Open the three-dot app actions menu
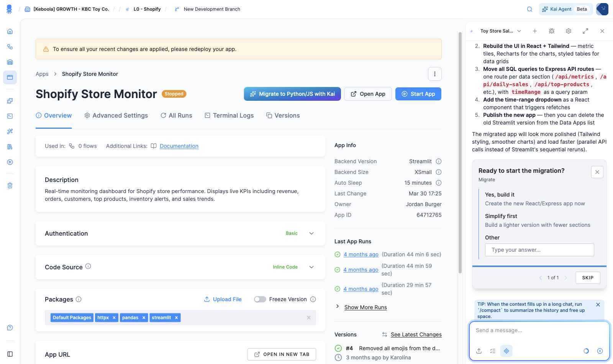 (435, 74)
